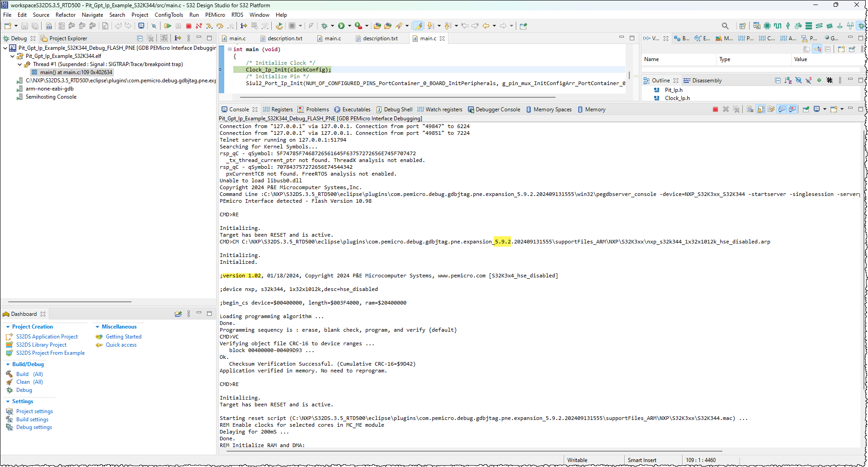Toggle Scroll Lock in the Console
This screenshot has height=467, width=868.
pos(760,109)
